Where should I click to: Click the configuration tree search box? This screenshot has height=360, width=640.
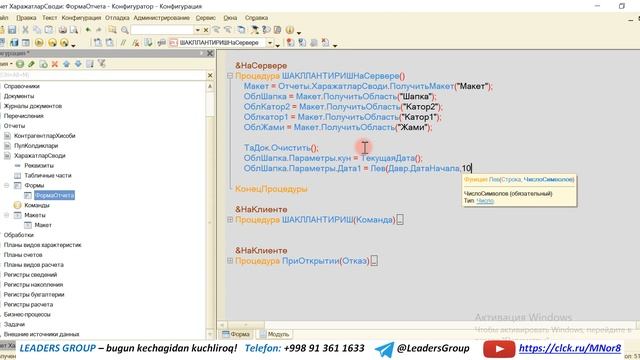[x=102, y=75]
